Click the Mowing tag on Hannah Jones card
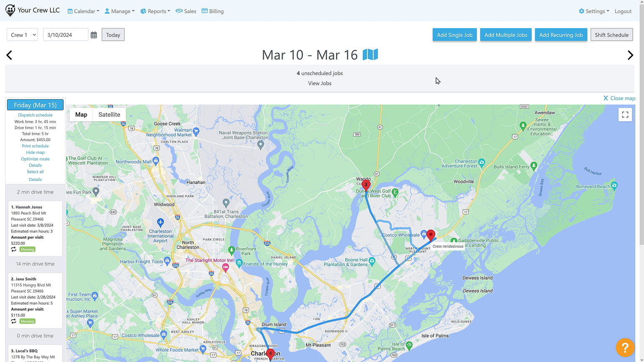The height and width of the screenshot is (362, 644). click(x=27, y=249)
